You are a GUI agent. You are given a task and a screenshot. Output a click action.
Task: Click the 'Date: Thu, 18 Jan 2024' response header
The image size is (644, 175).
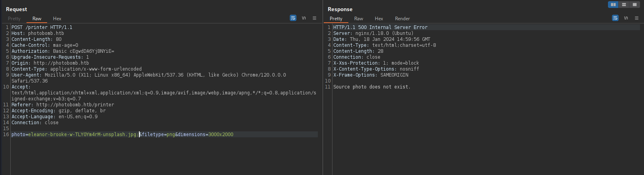click(x=382, y=39)
